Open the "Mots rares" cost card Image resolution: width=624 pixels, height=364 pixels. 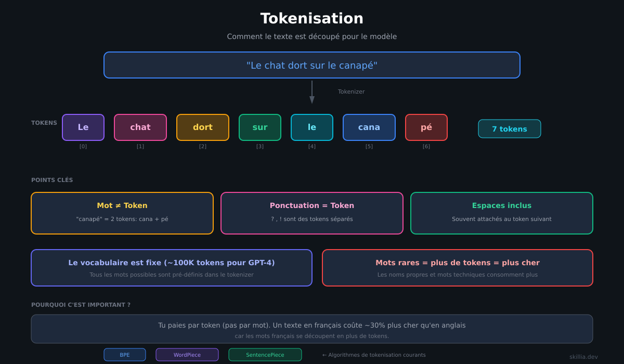(458, 268)
